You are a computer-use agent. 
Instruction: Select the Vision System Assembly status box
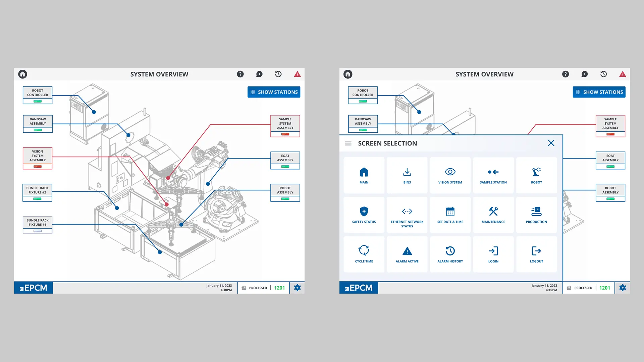[x=38, y=158]
